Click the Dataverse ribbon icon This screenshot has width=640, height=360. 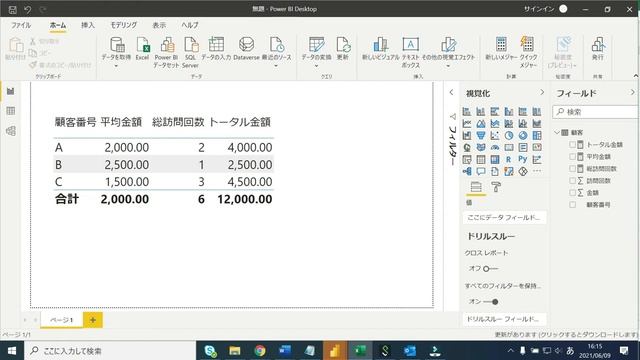[247, 44]
